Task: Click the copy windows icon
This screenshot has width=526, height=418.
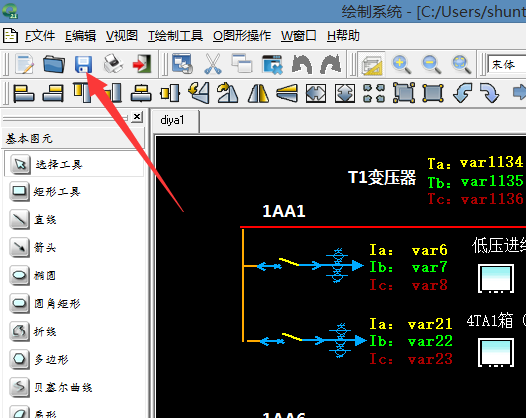Action: pyautogui.click(x=242, y=63)
